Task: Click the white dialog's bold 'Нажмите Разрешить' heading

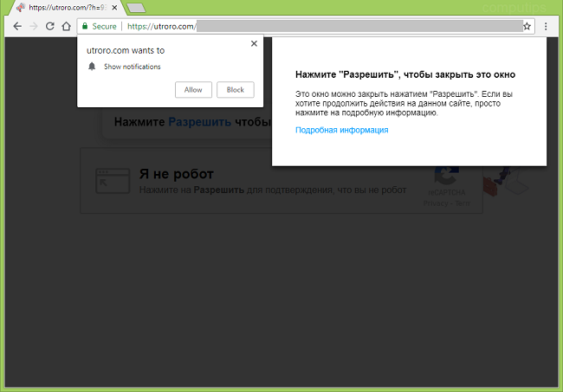Action: coord(405,74)
